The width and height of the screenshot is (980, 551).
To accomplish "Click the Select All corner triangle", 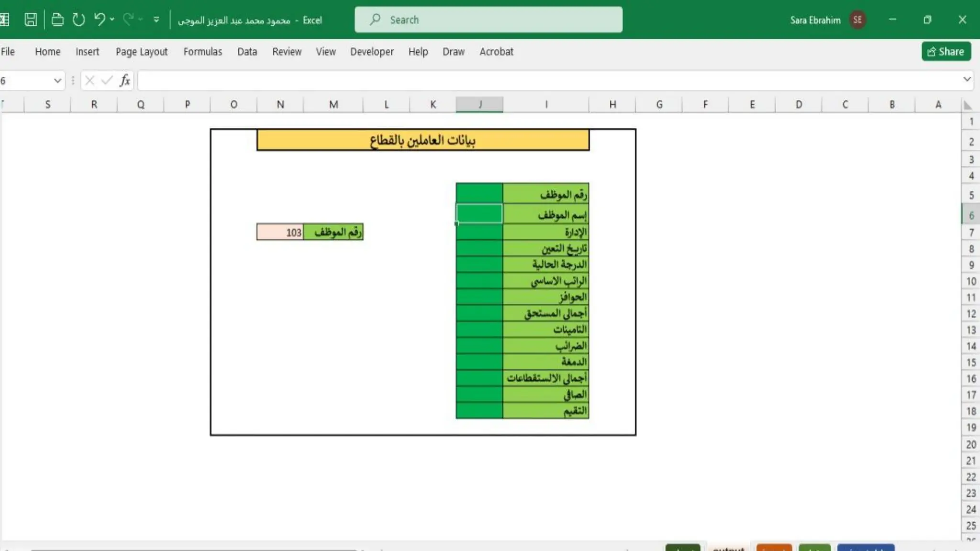I will (x=968, y=105).
